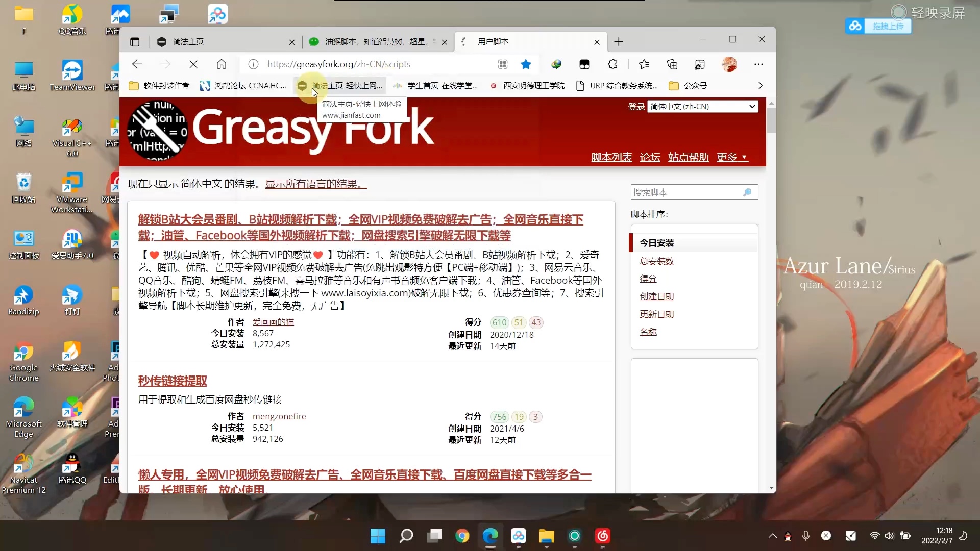Open 脚本列表 in site navigation
This screenshot has width=980, height=551.
coord(611,157)
